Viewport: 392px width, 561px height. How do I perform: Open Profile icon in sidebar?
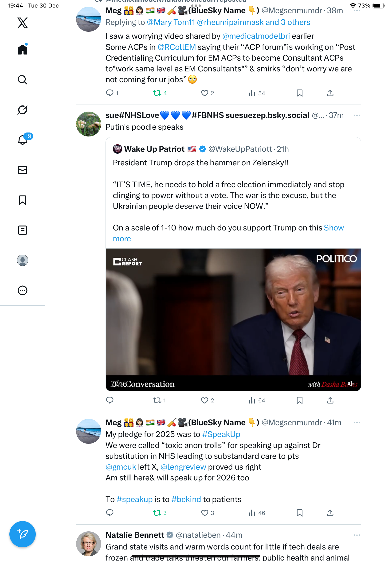coord(23,260)
